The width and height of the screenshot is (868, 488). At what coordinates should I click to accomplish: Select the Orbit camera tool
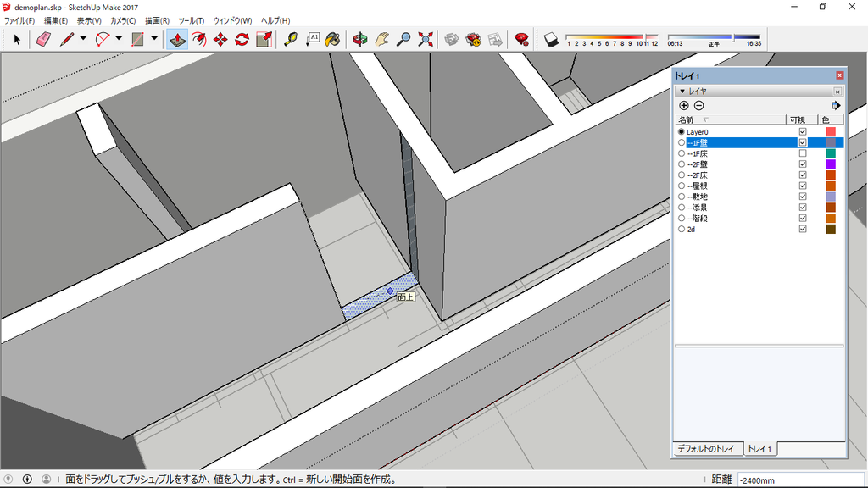(359, 39)
